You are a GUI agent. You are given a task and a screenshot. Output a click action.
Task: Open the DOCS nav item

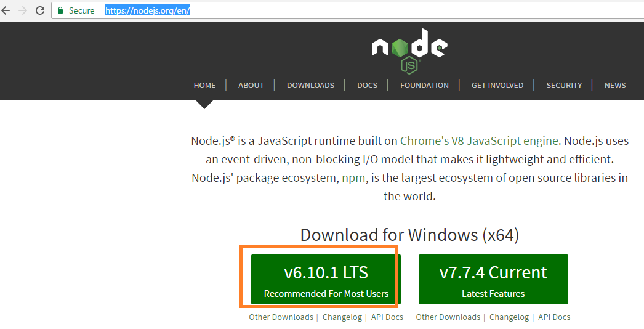tap(367, 85)
